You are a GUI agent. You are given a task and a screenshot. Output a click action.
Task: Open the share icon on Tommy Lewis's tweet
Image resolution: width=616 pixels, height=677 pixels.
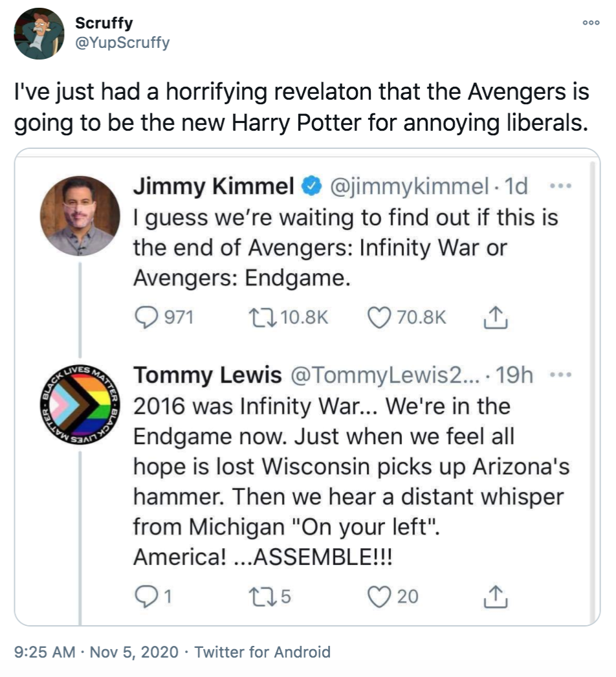point(497,597)
